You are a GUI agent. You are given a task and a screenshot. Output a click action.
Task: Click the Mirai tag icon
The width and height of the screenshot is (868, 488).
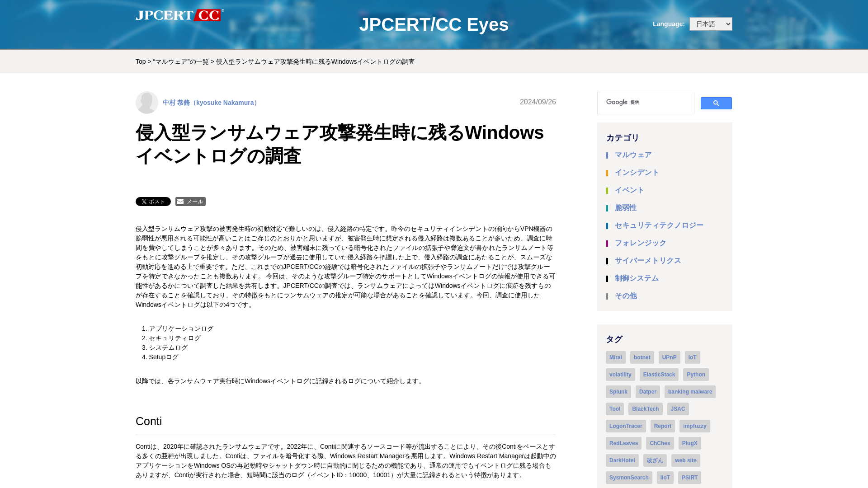615,357
